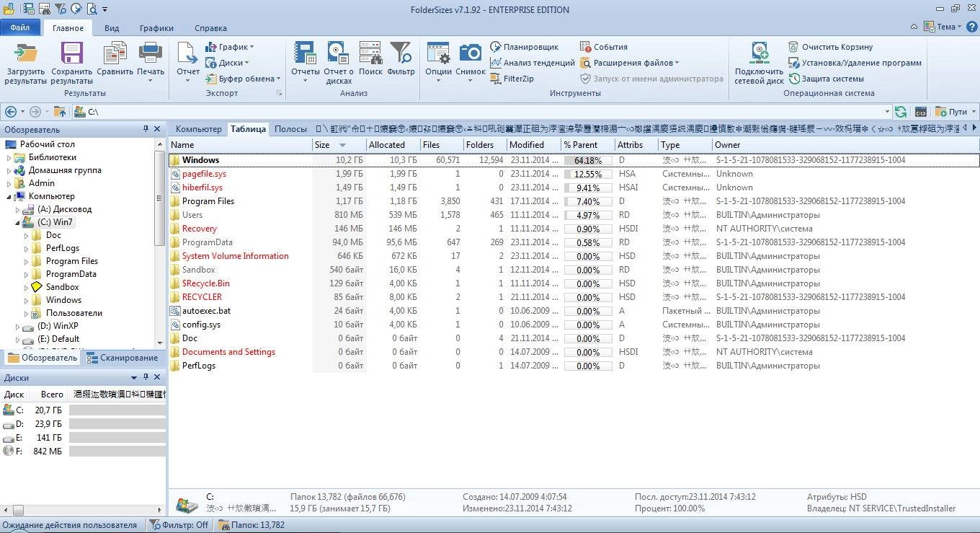This screenshot has width=980, height=533.
Task: Open the address bar history dropdown arrow
Action: pos(887,112)
